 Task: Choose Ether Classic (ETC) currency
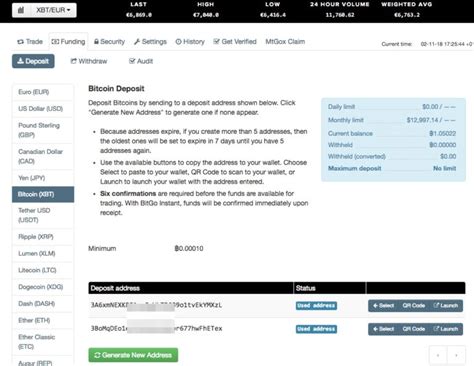[43, 342]
